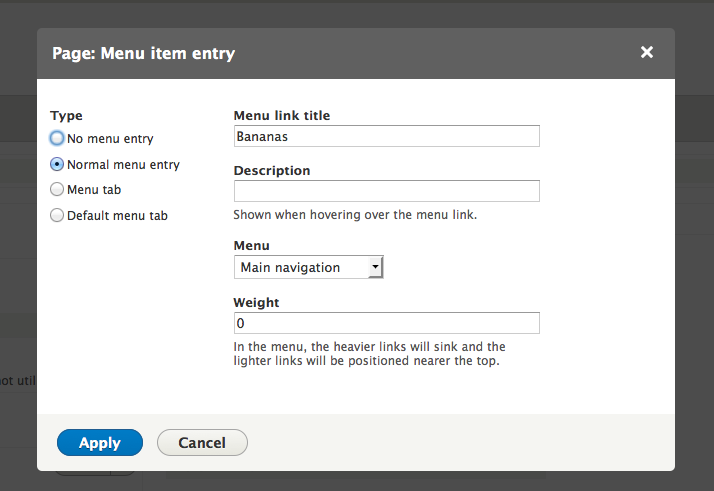This screenshot has height=491, width=714.
Task: Click the heavier links help text under Weight
Action: (x=369, y=354)
